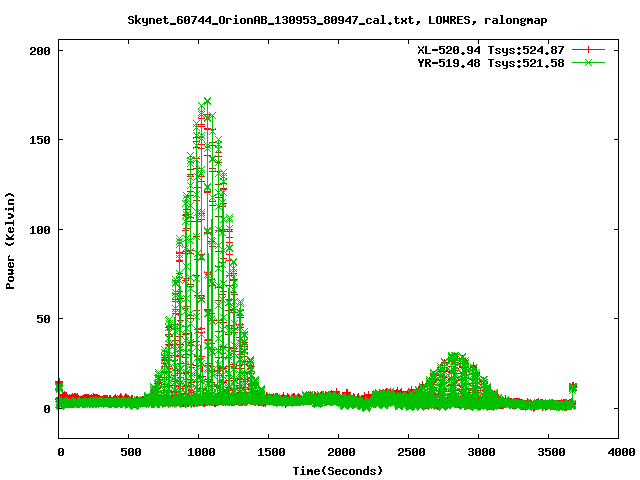Click the 150 tick label on y-axis
Viewport: 640px width, 480px height.
(x=40, y=140)
